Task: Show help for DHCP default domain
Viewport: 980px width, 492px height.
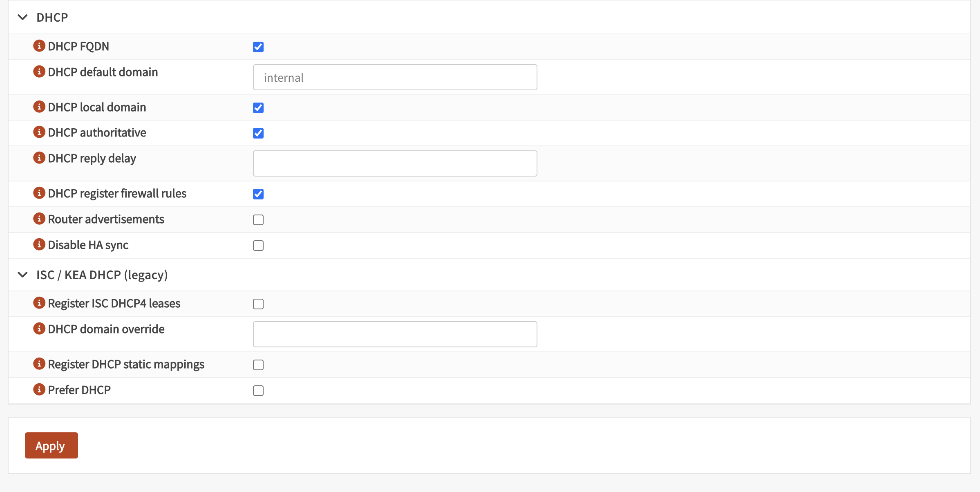Action: (x=39, y=72)
